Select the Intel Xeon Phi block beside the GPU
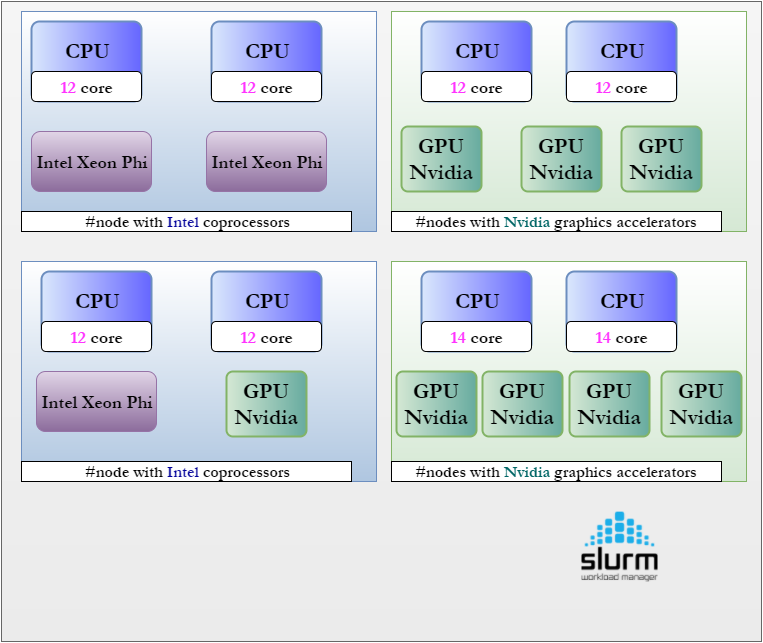This screenshot has height=643, width=763. click(96, 402)
